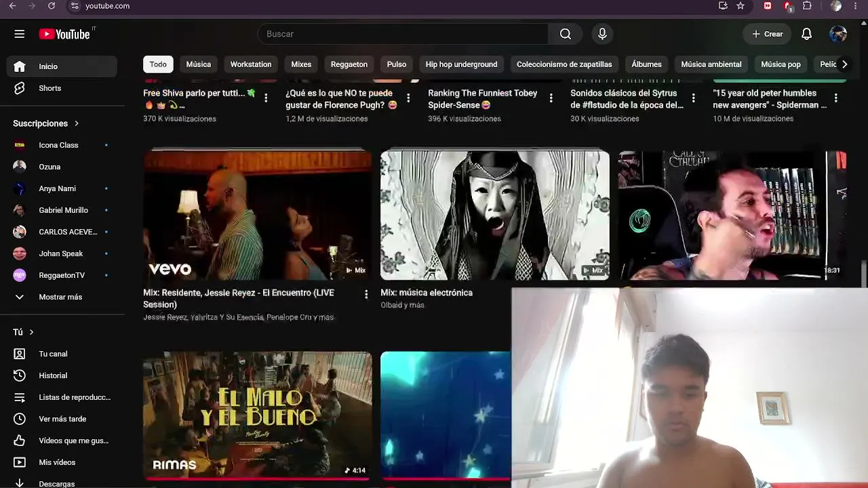The height and width of the screenshot is (488, 868).
Task: Open options menu for Free Shiva video
Action: coord(266,98)
